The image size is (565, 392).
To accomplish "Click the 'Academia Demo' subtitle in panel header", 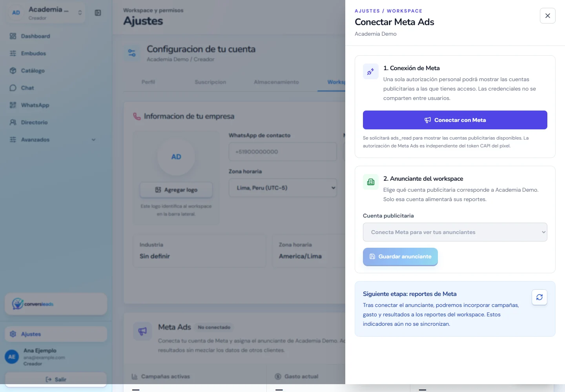I will tap(375, 34).
